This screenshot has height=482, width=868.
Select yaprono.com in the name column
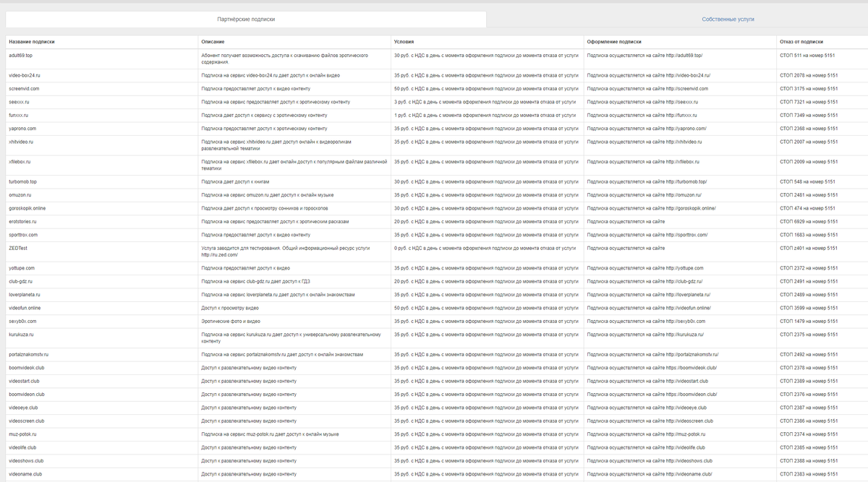click(x=22, y=129)
